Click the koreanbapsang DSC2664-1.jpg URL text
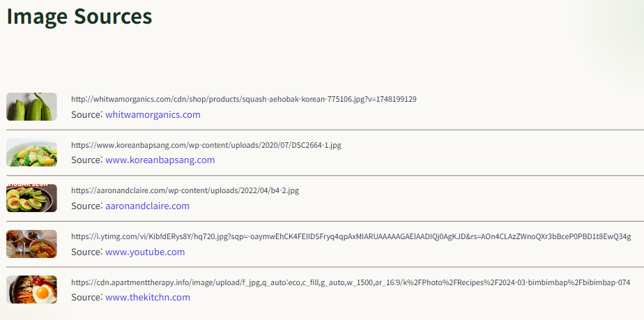644x320 pixels. point(206,146)
